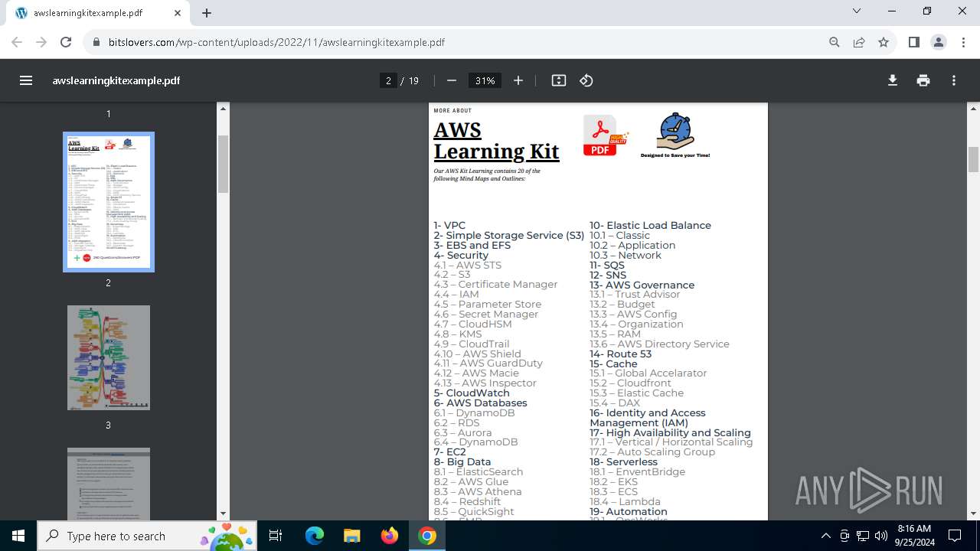Share this page via the share icon
Screen dimensions: 980x551
[x=859, y=42]
